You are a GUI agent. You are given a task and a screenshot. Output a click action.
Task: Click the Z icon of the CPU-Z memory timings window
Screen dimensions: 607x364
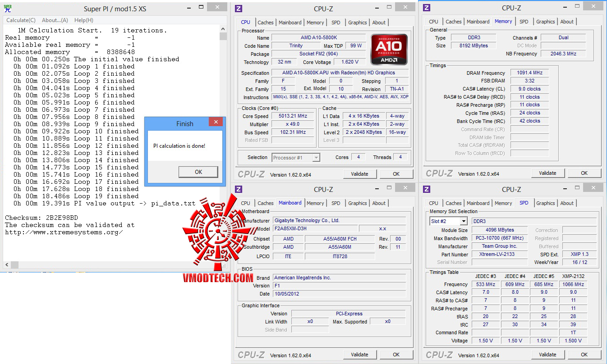(427, 8)
